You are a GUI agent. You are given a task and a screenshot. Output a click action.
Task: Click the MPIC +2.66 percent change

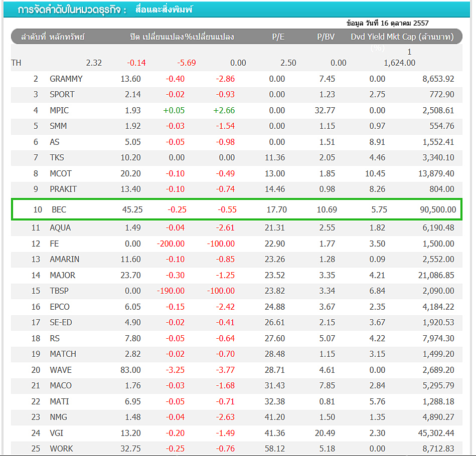225,110
